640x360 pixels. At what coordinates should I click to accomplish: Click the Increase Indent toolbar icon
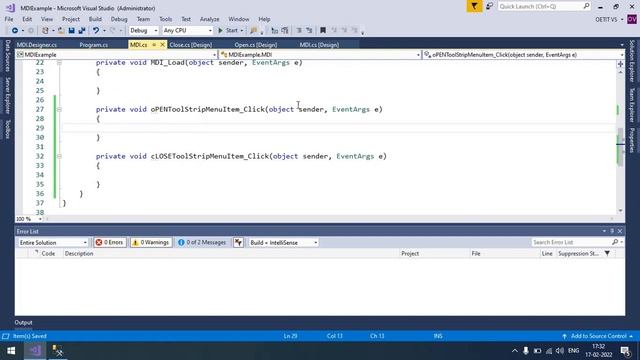click(309, 31)
